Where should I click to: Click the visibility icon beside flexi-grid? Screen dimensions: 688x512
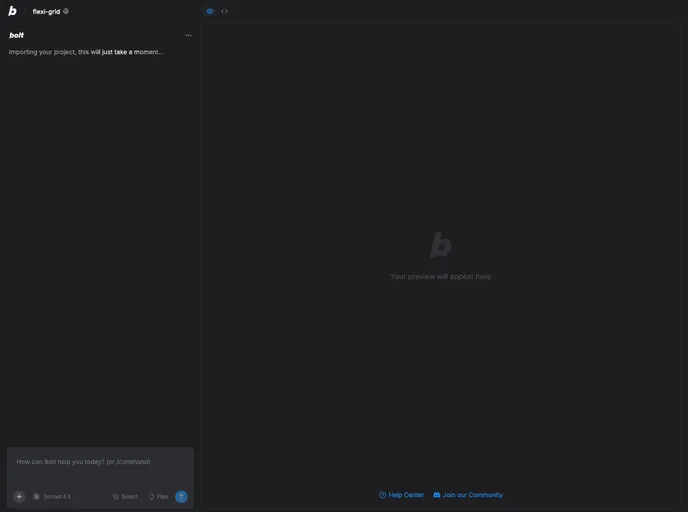pyautogui.click(x=66, y=11)
